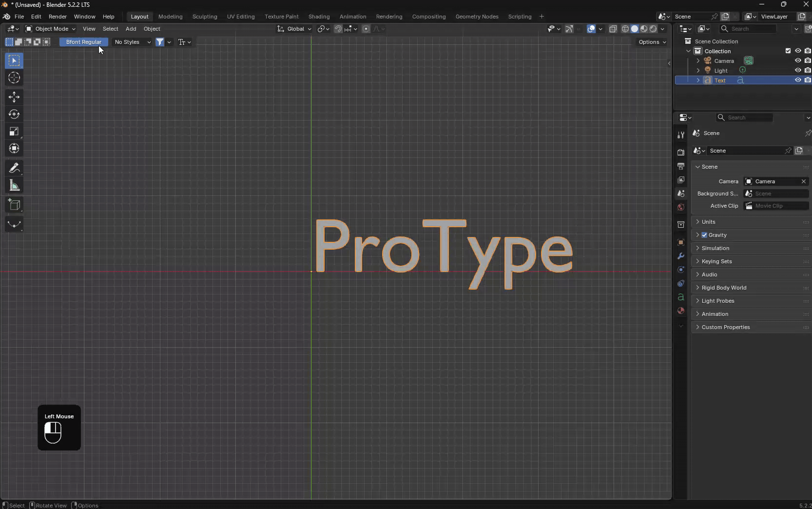
Task: Open the viewport Object menu
Action: click(152, 29)
